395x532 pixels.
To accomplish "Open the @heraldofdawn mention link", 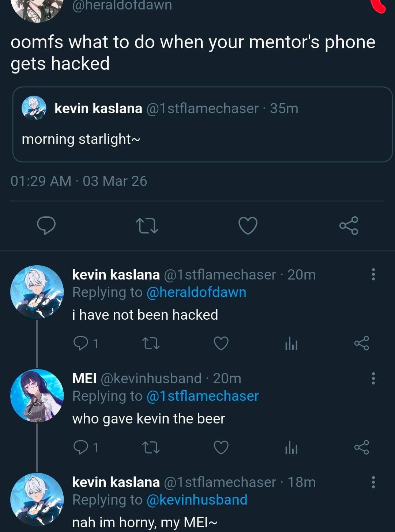I will pos(196,292).
